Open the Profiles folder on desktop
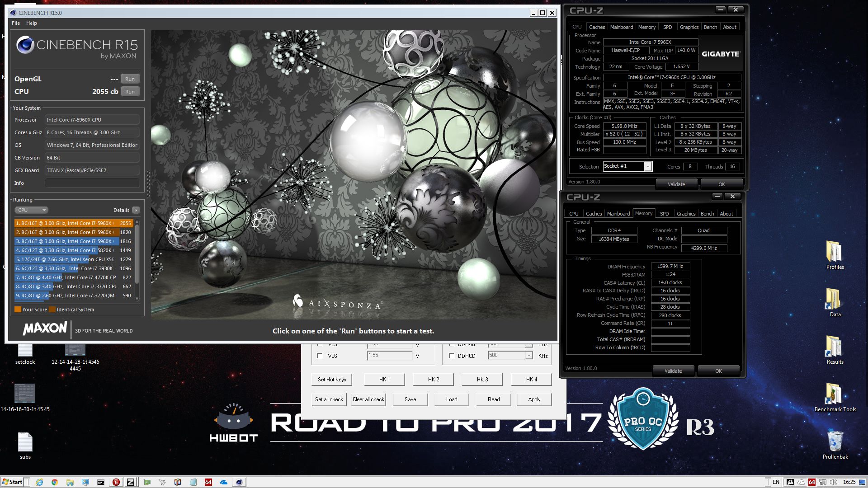Screen dimensions: 868x488 (x=835, y=255)
